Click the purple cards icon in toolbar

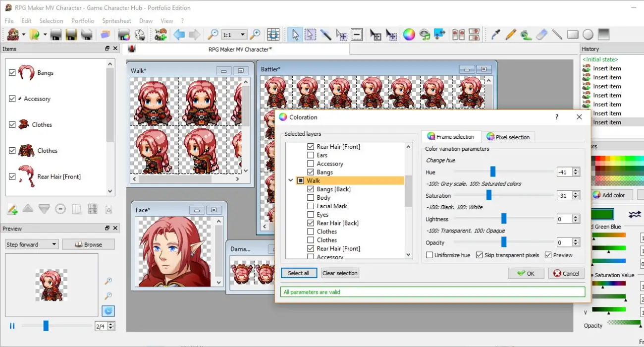(105, 34)
